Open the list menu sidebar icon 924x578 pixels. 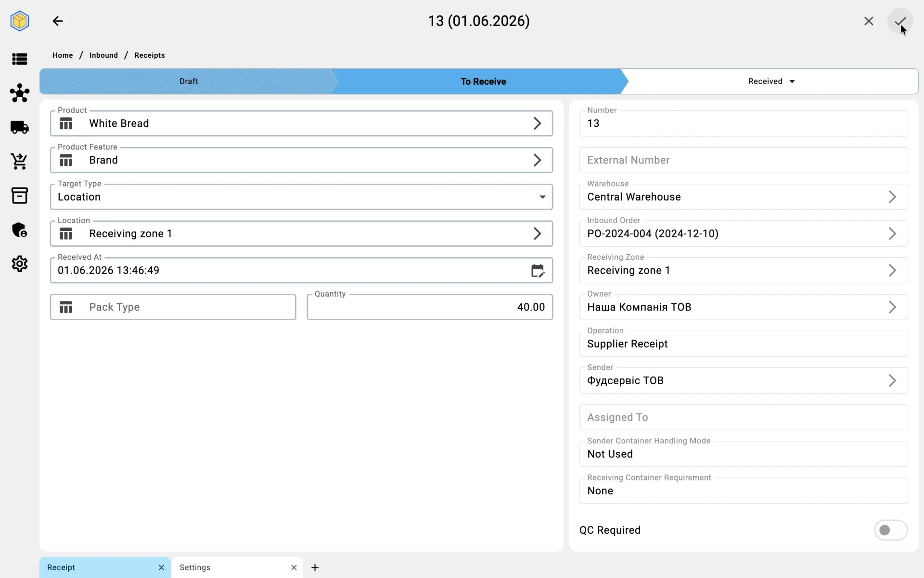(20, 59)
